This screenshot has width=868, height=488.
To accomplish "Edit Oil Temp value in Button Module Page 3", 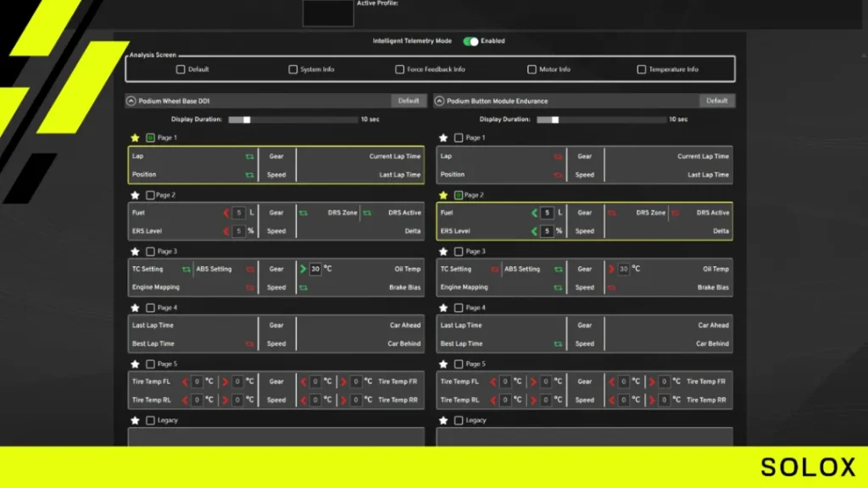I will [x=624, y=269].
